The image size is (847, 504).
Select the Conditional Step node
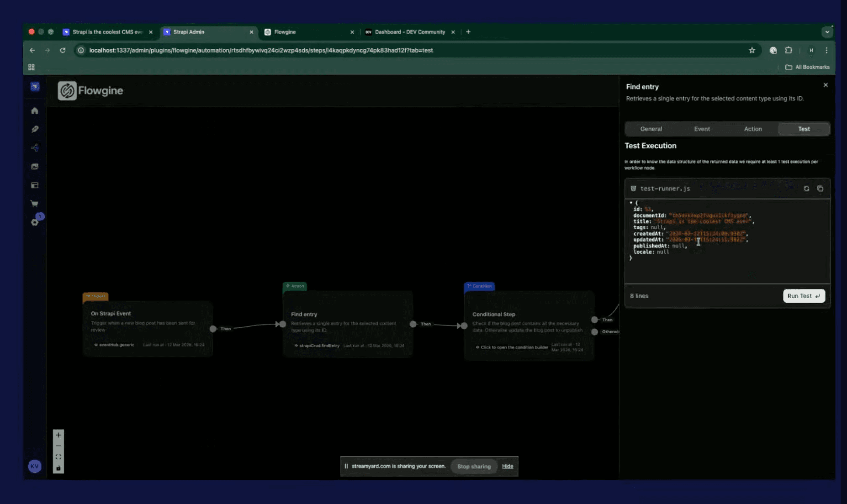[x=529, y=326]
